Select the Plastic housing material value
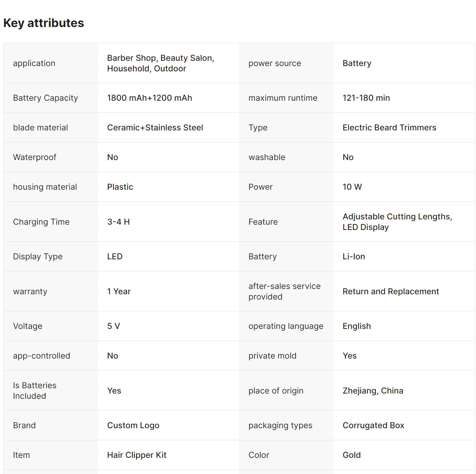 (120, 187)
